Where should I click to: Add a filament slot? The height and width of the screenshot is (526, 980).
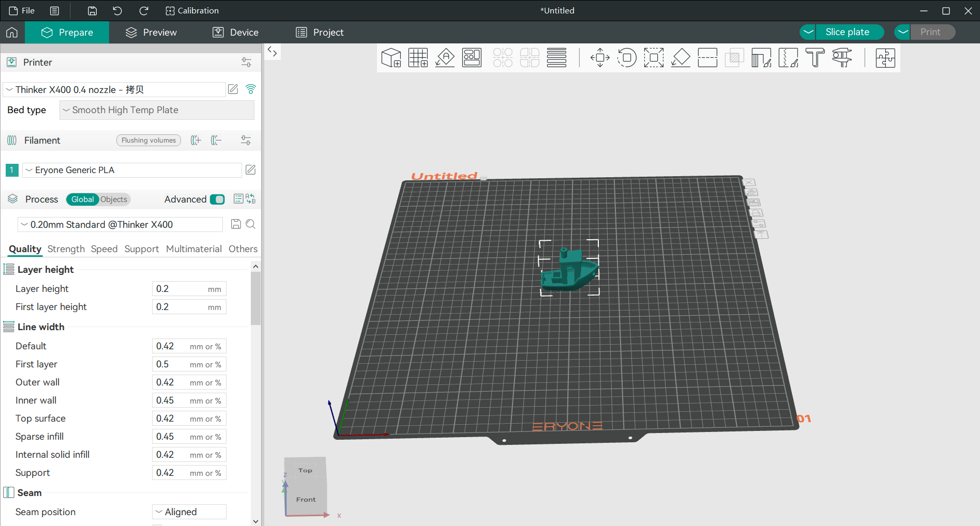[195, 140]
